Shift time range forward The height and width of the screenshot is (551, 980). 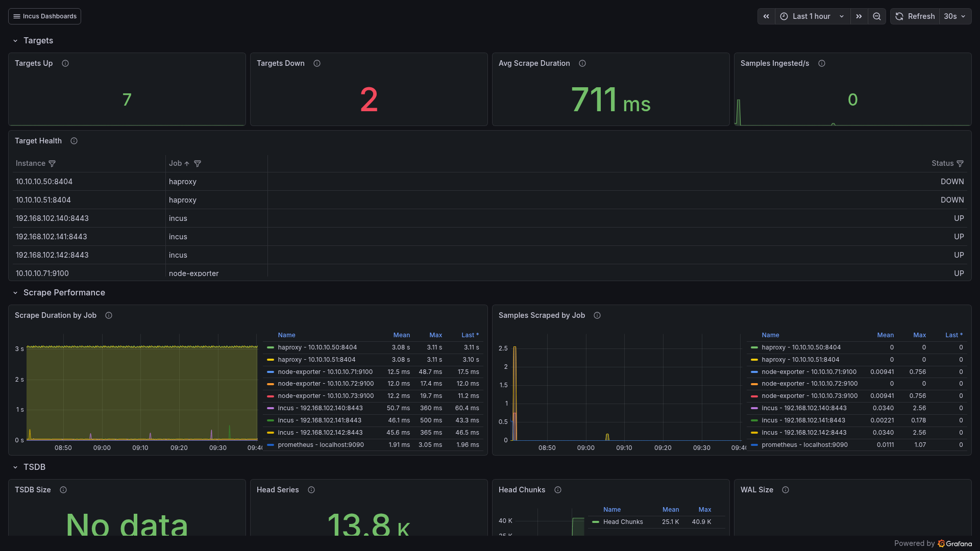[859, 16]
